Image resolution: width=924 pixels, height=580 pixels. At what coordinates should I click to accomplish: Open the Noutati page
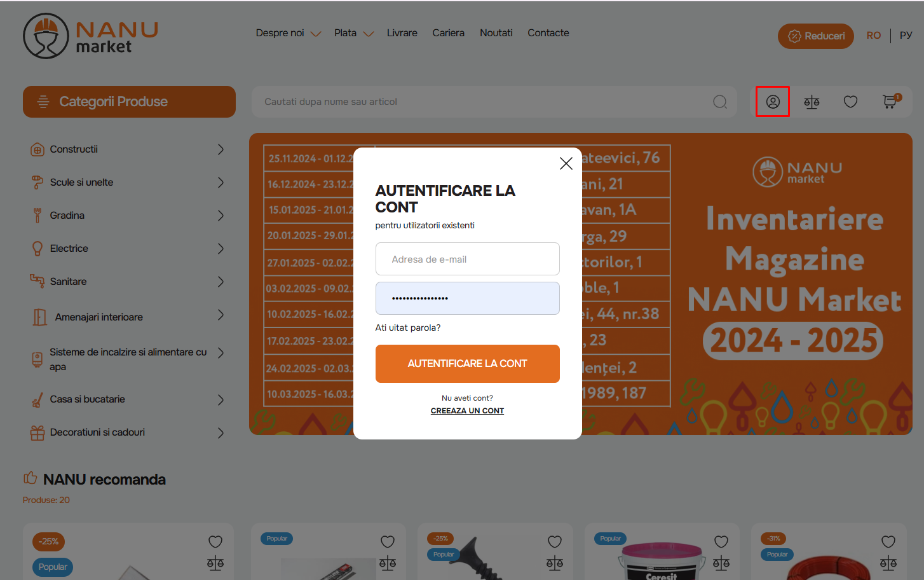(x=496, y=33)
